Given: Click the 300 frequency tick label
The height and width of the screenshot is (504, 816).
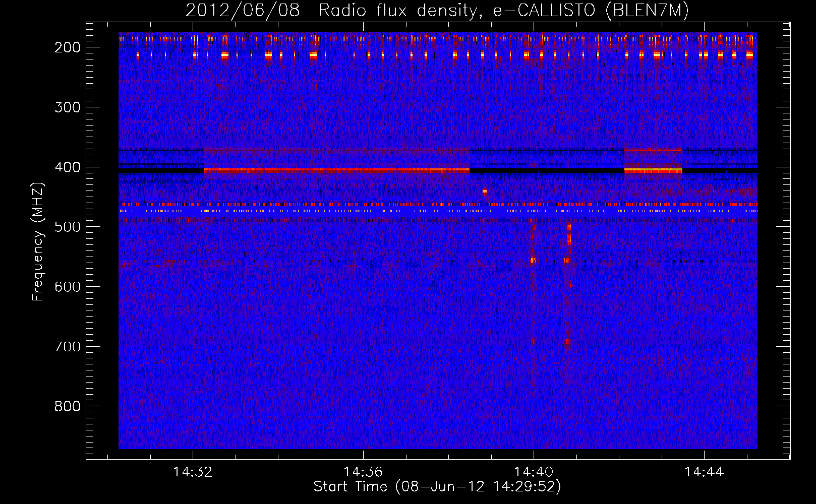Looking at the screenshot, I should pyautogui.click(x=68, y=107).
